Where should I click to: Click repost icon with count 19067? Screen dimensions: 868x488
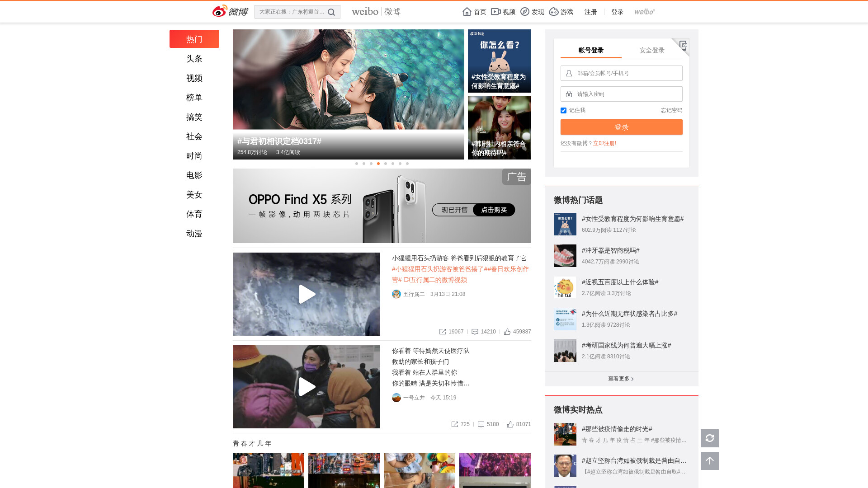pyautogui.click(x=443, y=332)
